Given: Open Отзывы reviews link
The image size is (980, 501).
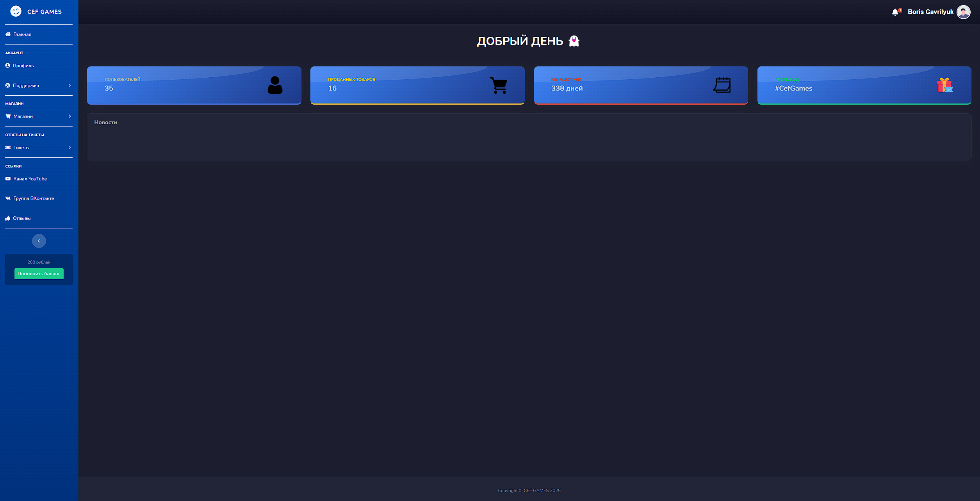Looking at the screenshot, I should click(21, 218).
